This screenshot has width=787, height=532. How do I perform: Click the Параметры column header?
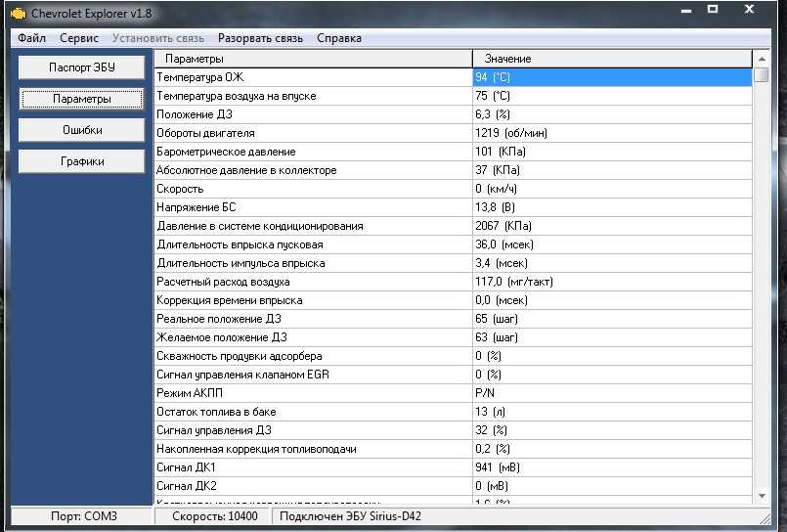313,59
